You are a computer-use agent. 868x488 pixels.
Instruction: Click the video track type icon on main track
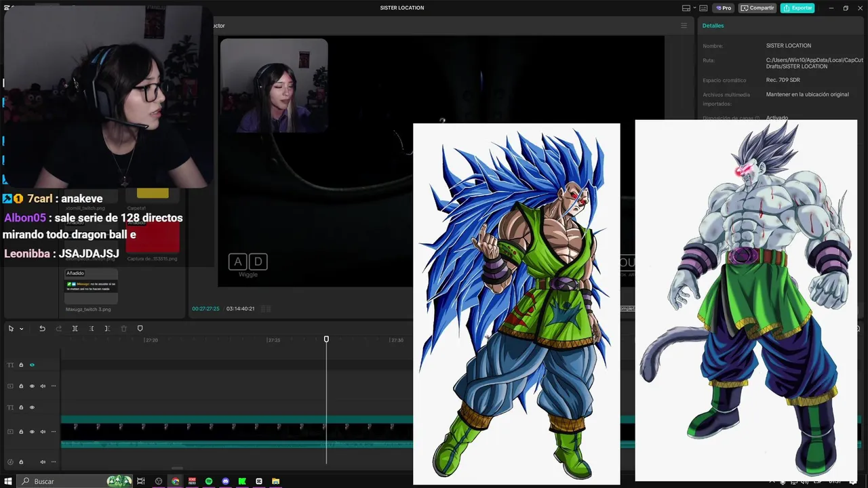(10, 432)
